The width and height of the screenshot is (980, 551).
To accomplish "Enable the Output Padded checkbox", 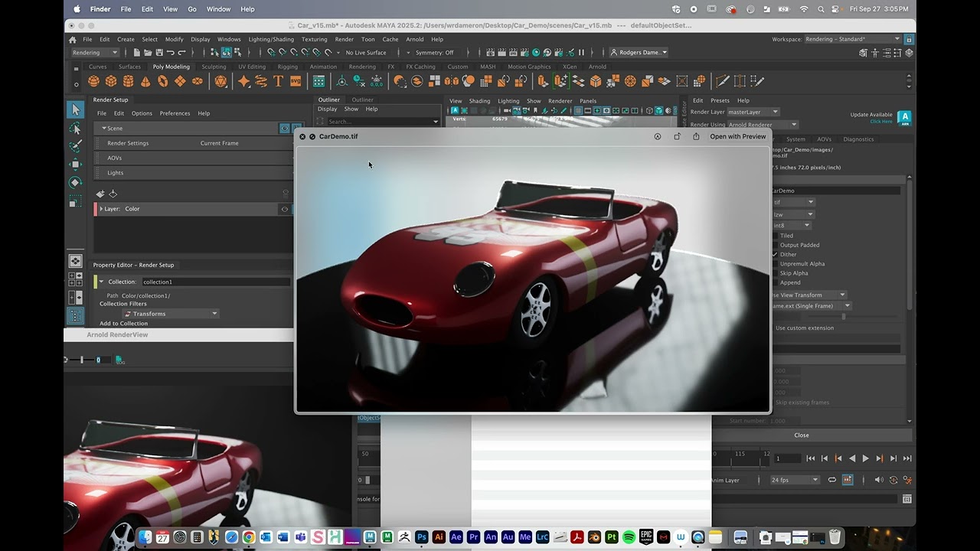I will [775, 245].
